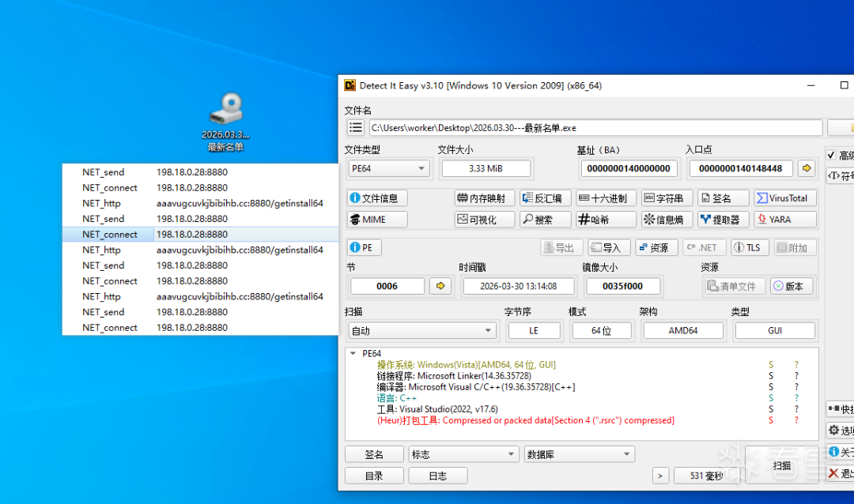Toggle the 高级 advanced checkbox
This screenshot has width=854, height=504.
tap(831, 155)
